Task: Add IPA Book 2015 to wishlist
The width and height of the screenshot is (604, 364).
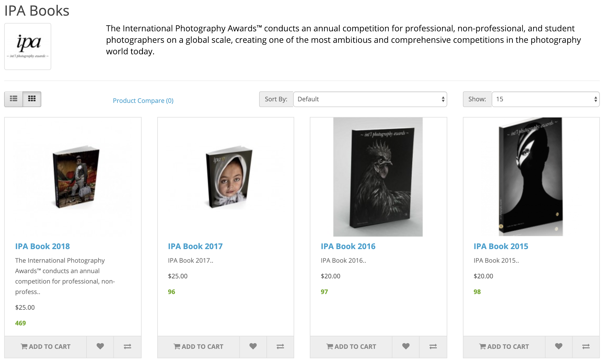Action: click(x=559, y=347)
